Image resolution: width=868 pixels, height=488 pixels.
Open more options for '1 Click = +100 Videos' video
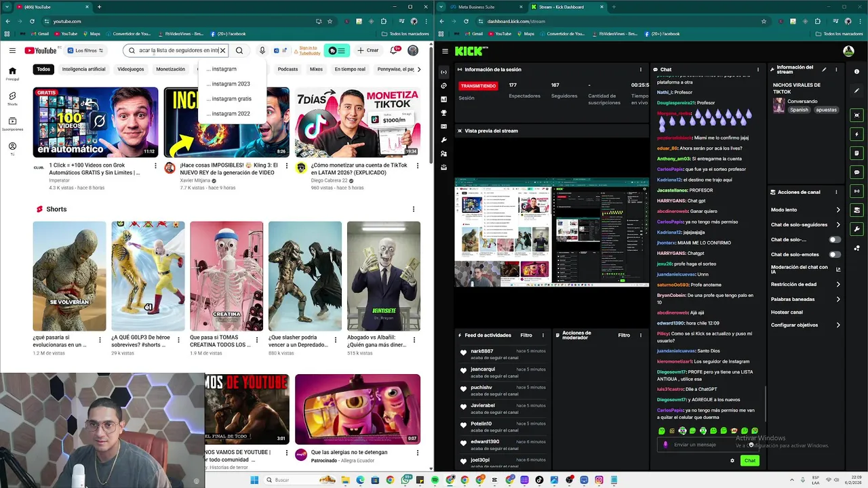point(155,165)
